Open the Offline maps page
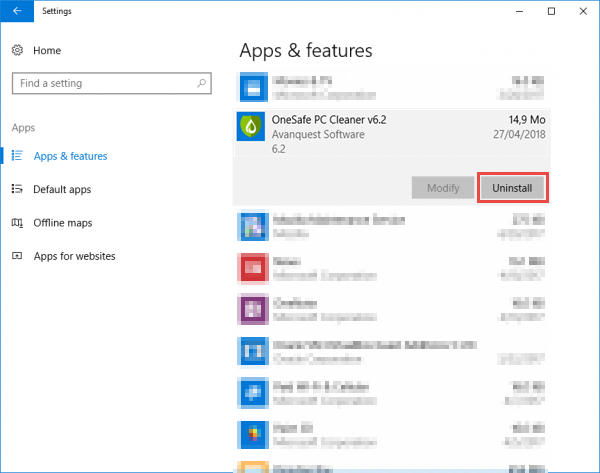 (x=63, y=223)
